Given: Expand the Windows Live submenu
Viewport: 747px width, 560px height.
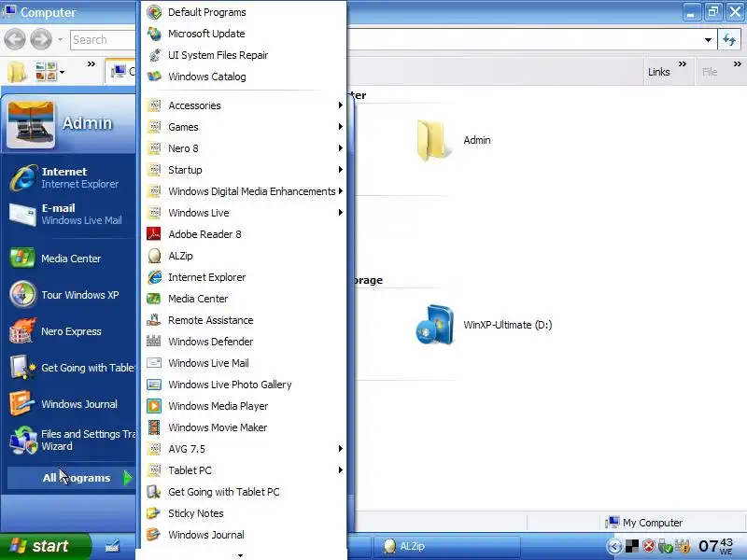Looking at the screenshot, I should click(244, 213).
